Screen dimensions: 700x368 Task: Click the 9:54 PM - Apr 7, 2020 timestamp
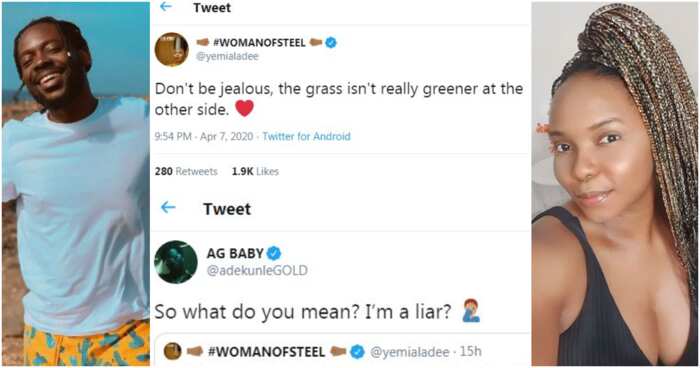(204, 136)
